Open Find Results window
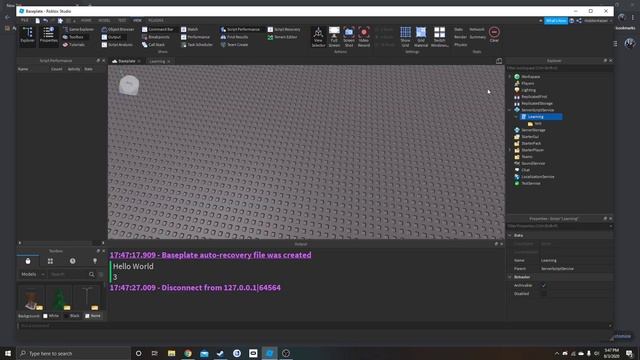Screen dimensions: 640x360 234,37
